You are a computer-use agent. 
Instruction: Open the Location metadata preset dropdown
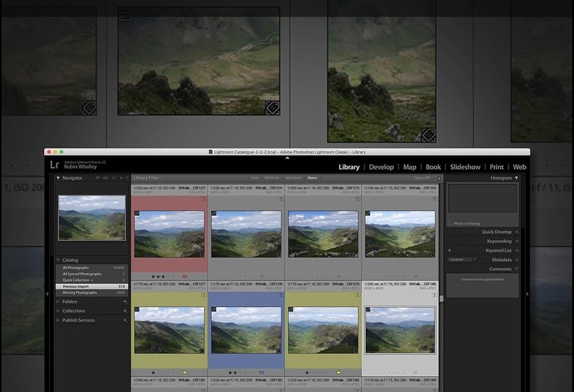point(462,259)
